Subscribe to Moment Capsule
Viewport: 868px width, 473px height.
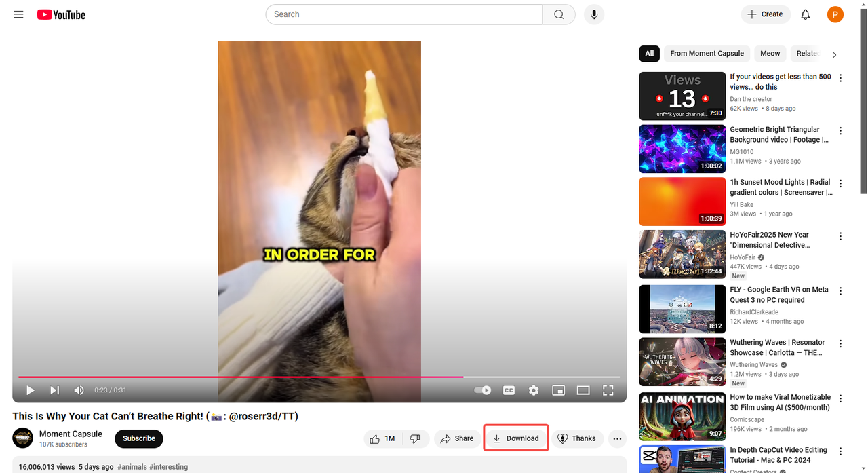(x=139, y=438)
